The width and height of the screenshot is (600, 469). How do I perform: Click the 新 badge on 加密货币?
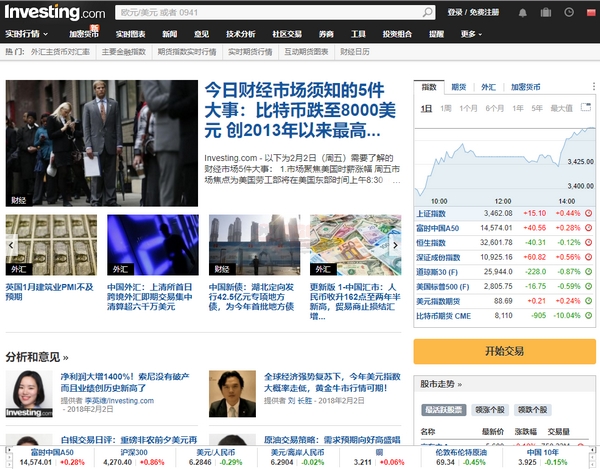[95, 28]
